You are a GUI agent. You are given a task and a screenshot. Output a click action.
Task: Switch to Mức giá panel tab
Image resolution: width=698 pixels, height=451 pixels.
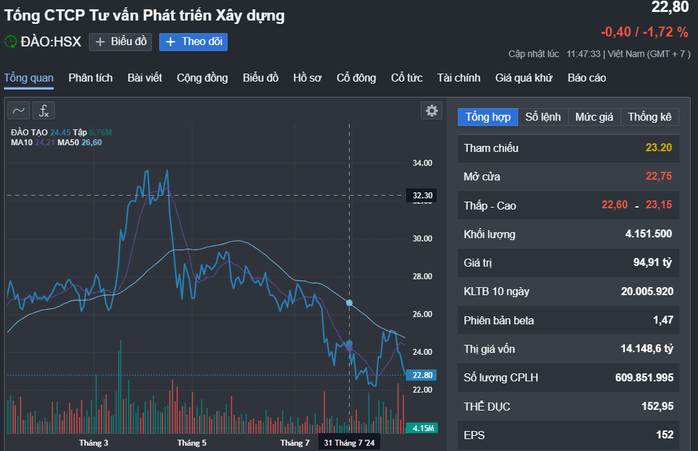(x=594, y=117)
